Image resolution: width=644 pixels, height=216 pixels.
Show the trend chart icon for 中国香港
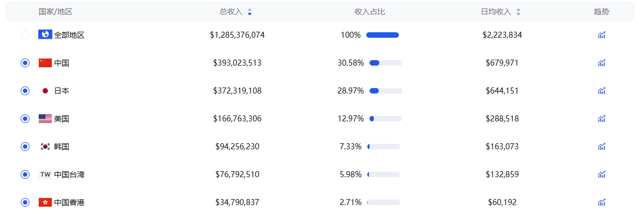(601, 202)
